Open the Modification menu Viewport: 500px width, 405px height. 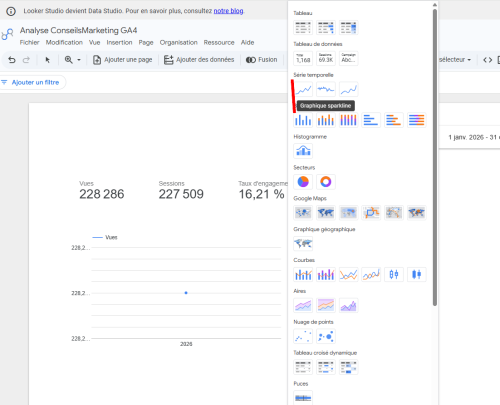click(x=64, y=42)
